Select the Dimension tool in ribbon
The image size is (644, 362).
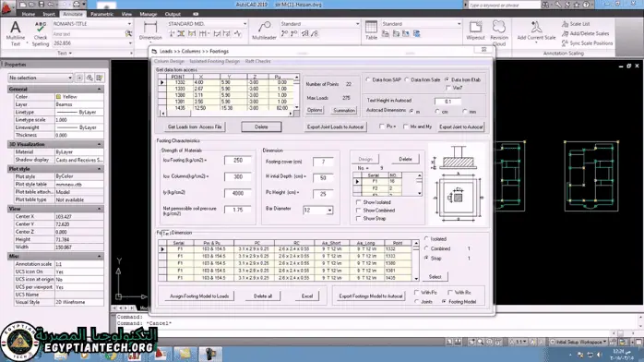tap(150, 30)
